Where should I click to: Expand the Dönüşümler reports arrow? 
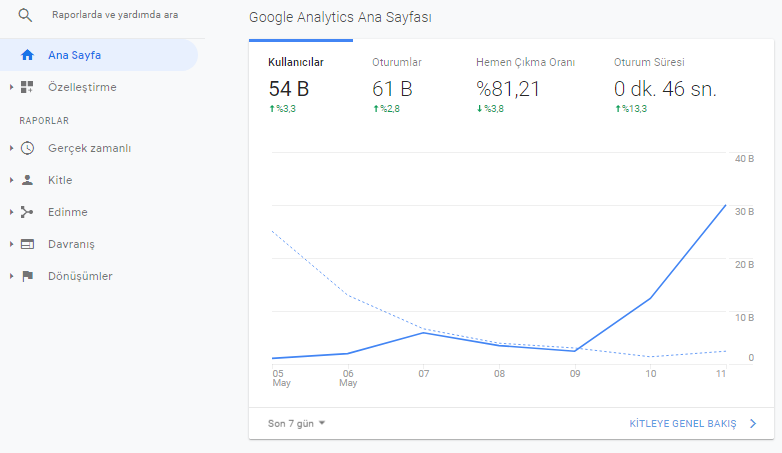tap(11, 276)
